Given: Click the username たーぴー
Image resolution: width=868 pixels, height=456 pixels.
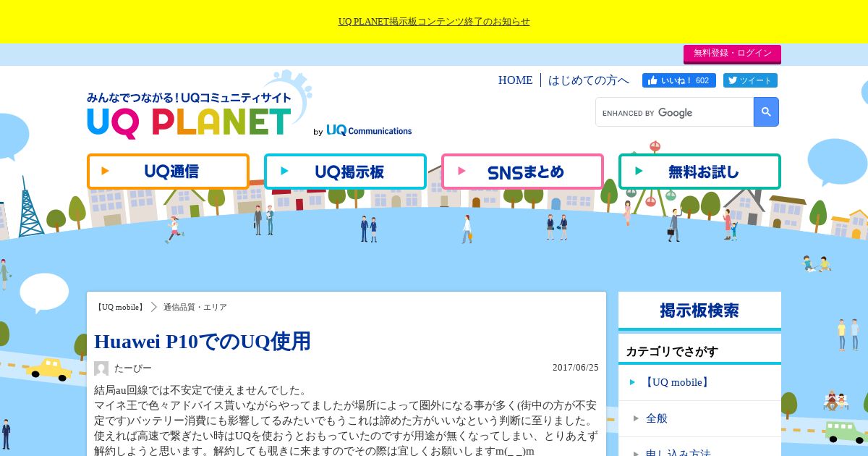Looking at the screenshot, I should coord(133,368).
